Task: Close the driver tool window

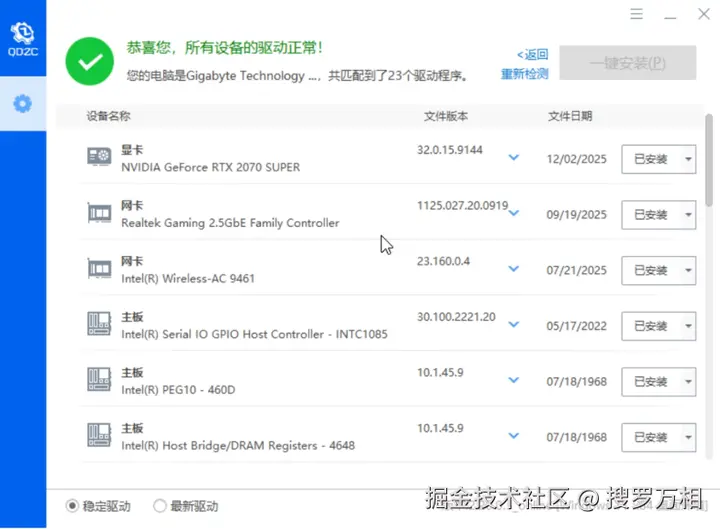Action: 704,14
